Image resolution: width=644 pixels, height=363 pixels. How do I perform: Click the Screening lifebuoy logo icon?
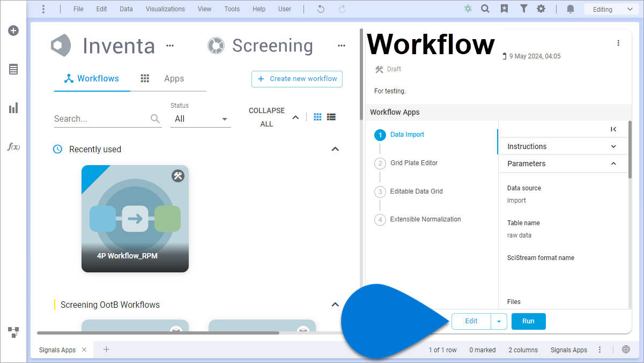[x=216, y=46]
